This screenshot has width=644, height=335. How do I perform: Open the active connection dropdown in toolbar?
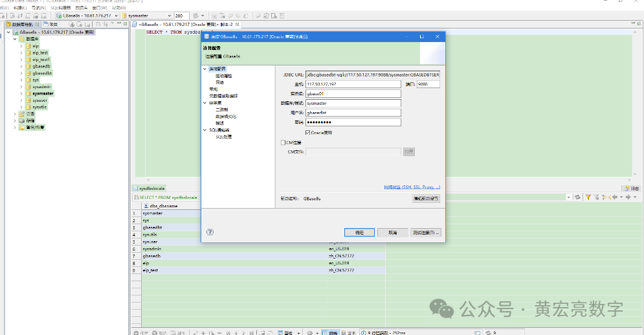(117, 16)
